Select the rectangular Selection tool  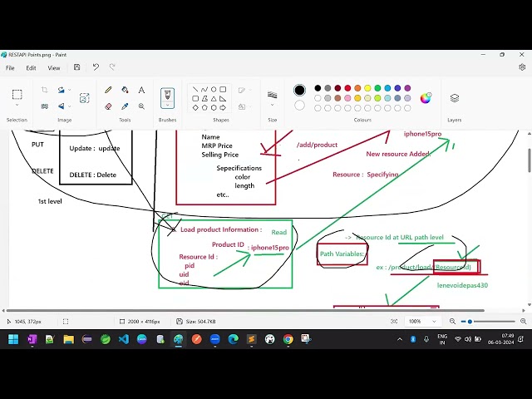click(17, 94)
